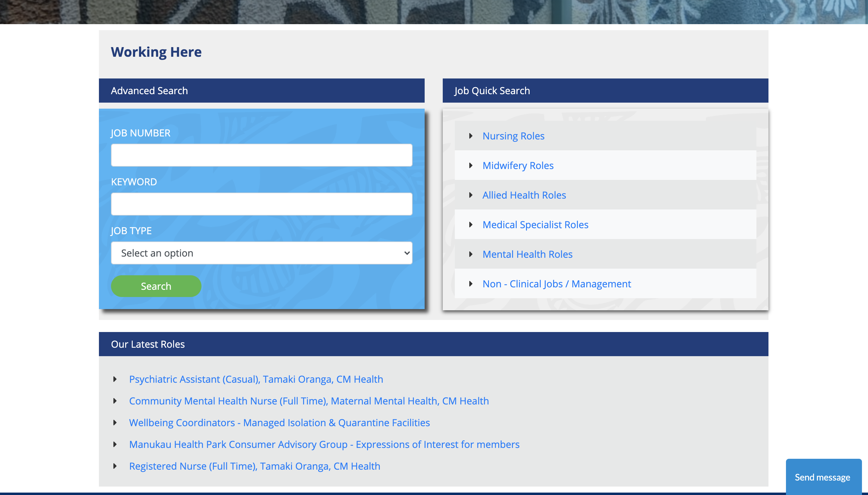Click the JOB NUMBER label
The width and height of the screenshot is (868, 495).
pos(140,133)
